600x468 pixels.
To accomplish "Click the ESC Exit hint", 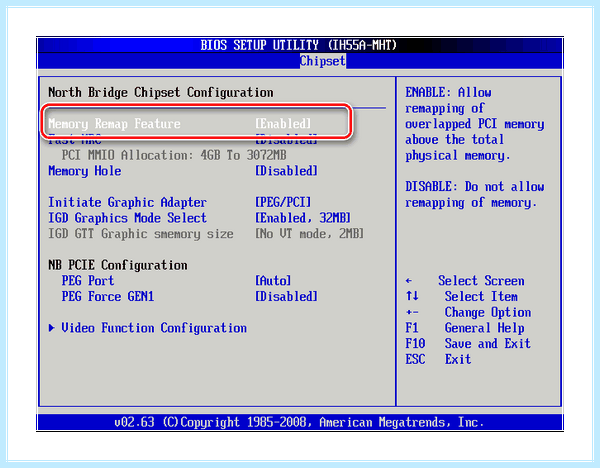I will [x=438, y=359].
